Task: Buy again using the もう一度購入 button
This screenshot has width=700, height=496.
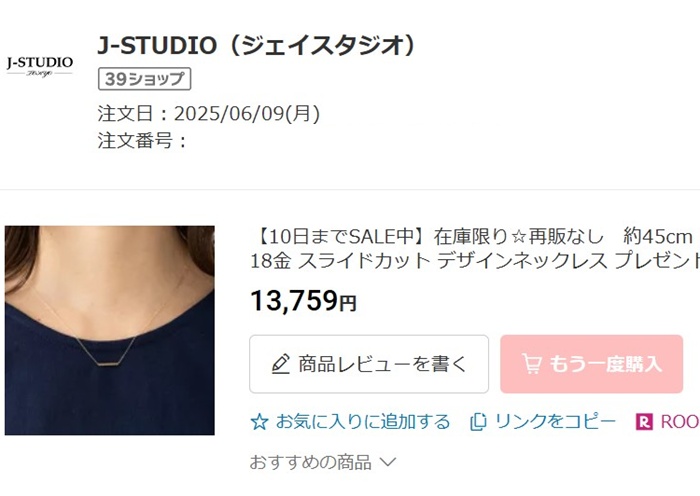Action: click(x=592, y=364)
